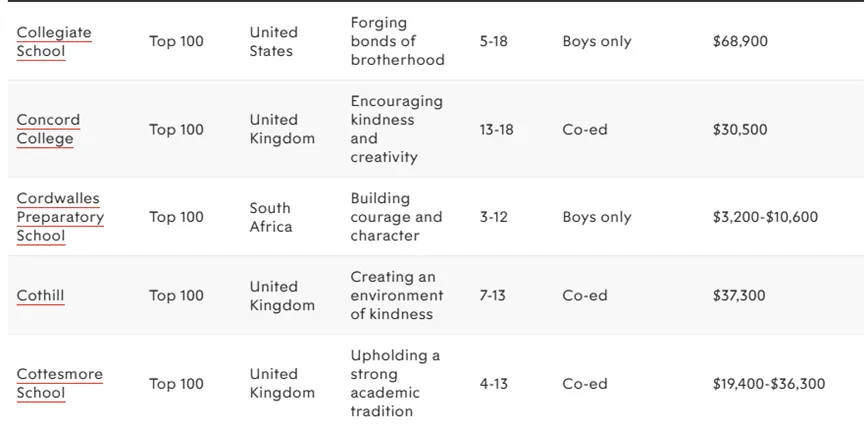865x429 pixels.
Task: Click the 'Upholding a strong academic tradition' text
Action: [395, 383]
